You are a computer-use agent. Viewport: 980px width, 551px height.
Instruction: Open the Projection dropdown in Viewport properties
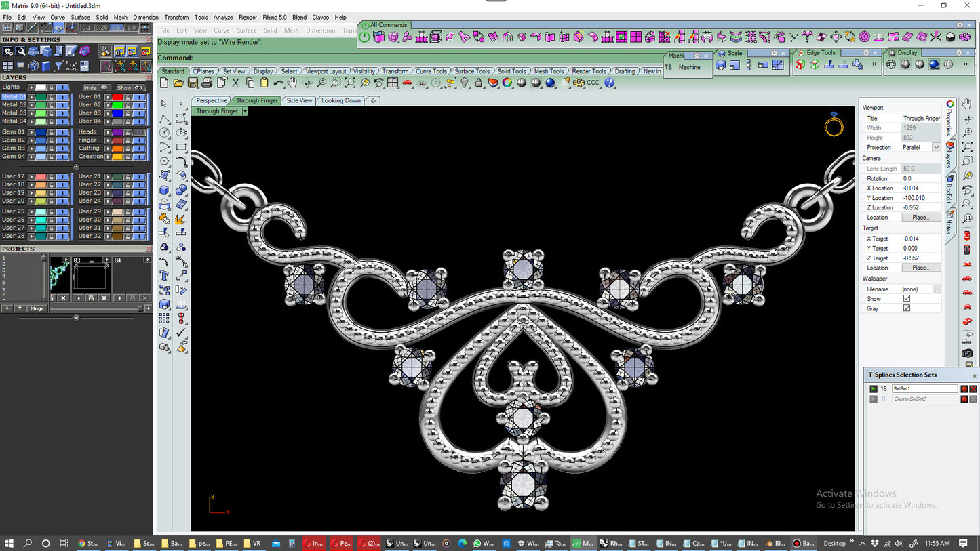pos(937,147)
